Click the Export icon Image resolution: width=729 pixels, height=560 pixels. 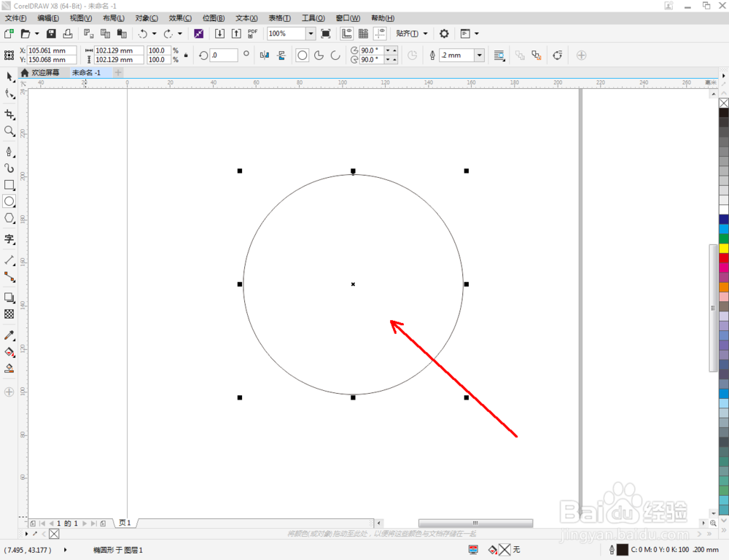pyautogui.click(x=237, y=34)
